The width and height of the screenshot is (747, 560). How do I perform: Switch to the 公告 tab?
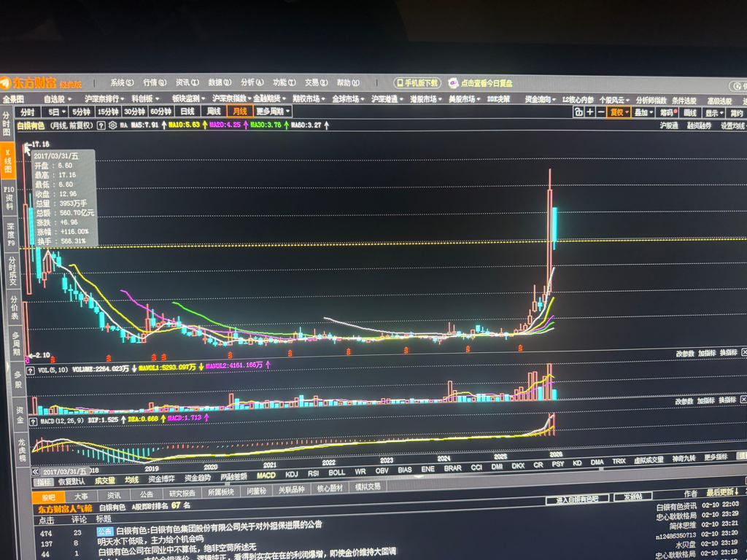(146, 494)
